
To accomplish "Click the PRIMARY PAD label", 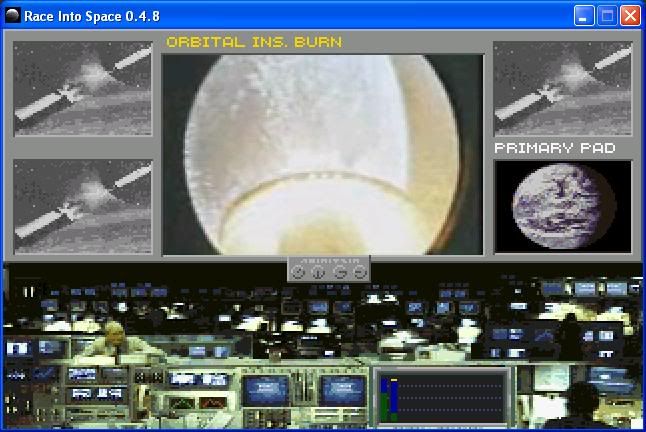I will 555,148.
